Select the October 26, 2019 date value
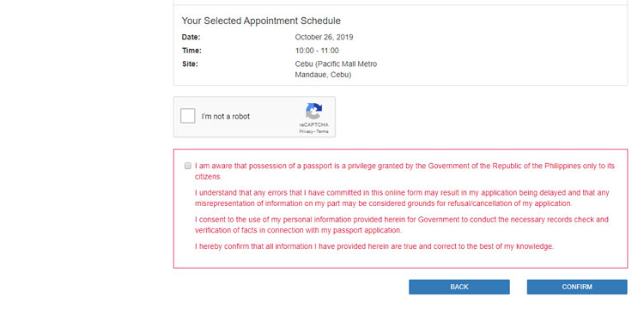The image size is (644, 309). [x=324, y=38]
